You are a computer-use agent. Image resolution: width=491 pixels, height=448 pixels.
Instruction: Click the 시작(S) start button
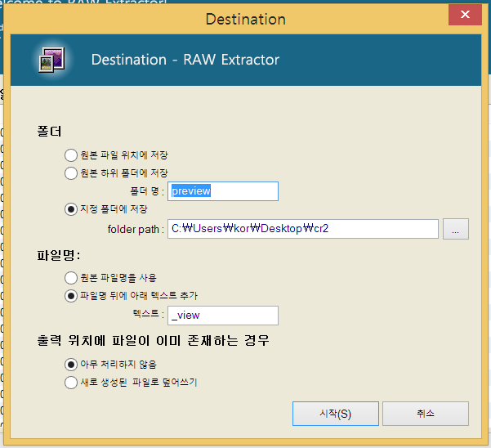pyautogui.click(x=336, y=414)
